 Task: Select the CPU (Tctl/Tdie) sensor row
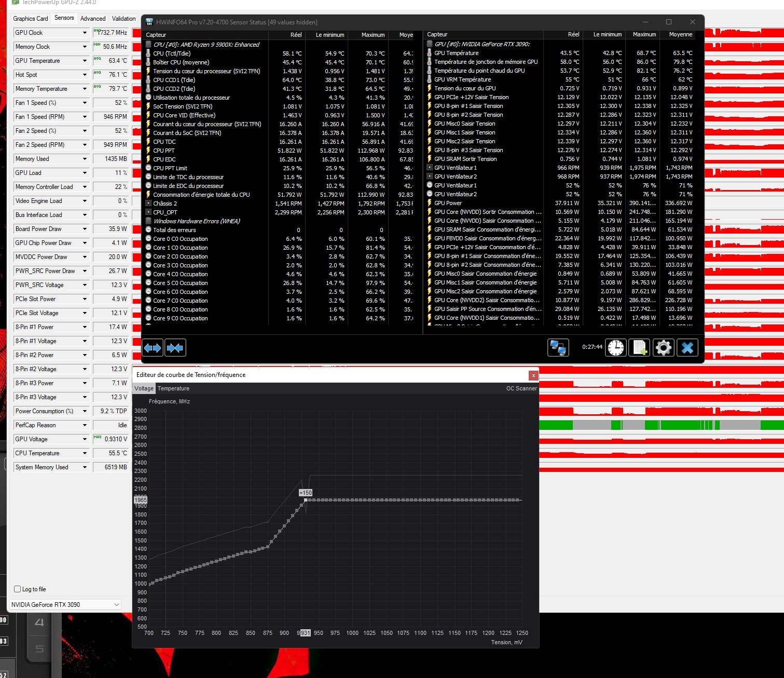tap(279, 53)
